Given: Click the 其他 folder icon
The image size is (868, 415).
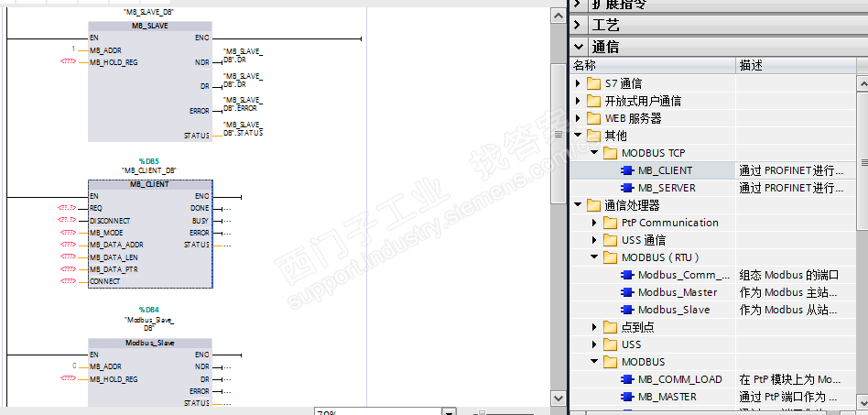Looking at the screenshot, I should click(x=593, y=136).
